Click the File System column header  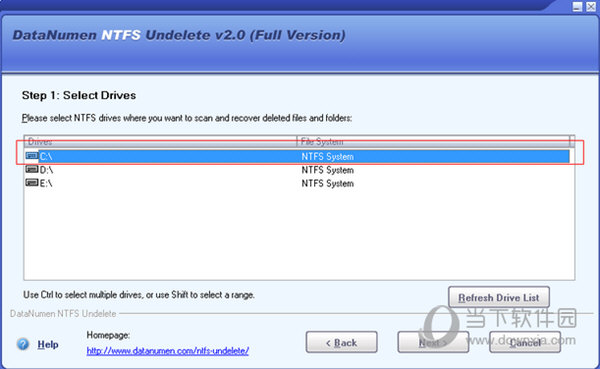tap(433, 142)
